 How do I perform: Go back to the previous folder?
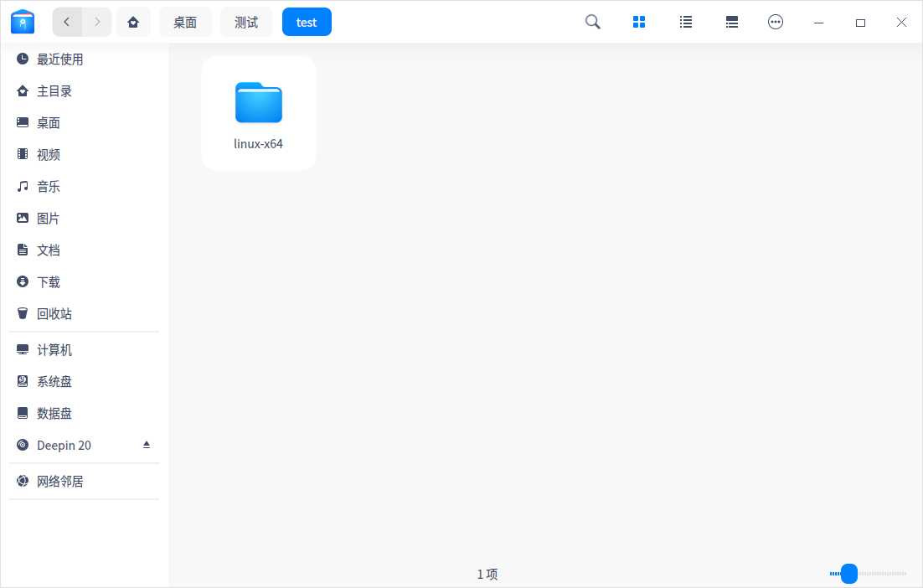click(67, 22)
